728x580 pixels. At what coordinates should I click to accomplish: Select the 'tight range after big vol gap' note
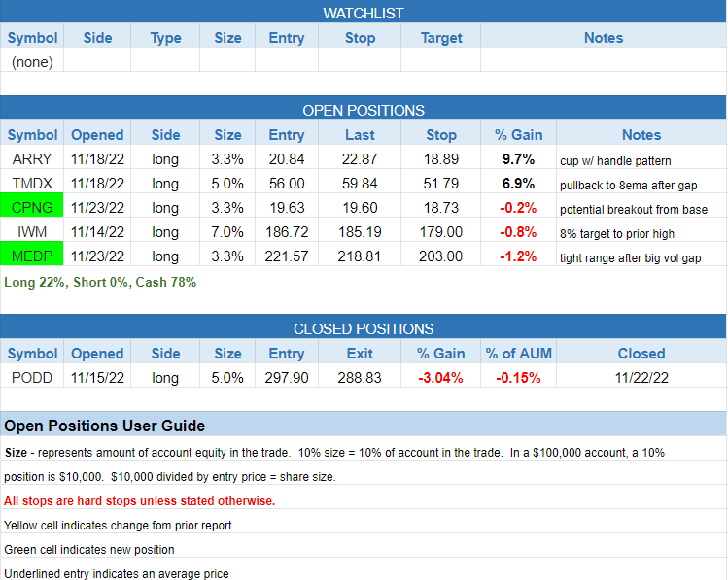click(631, 257)
